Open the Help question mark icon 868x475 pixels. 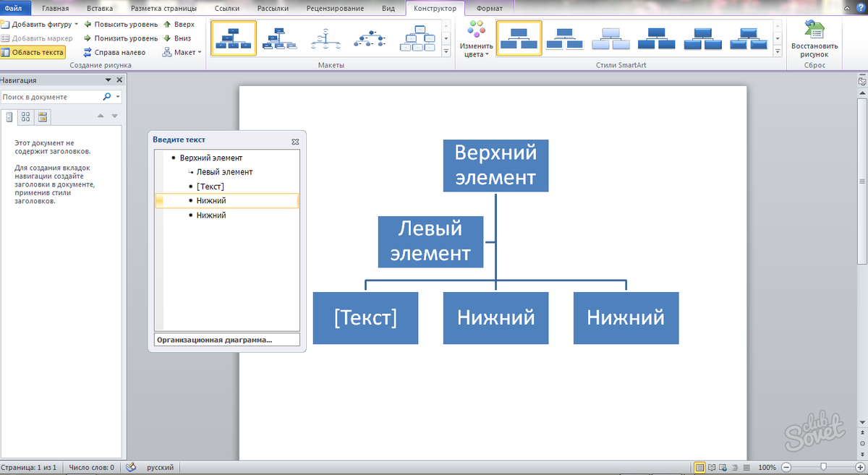[861, 9]
